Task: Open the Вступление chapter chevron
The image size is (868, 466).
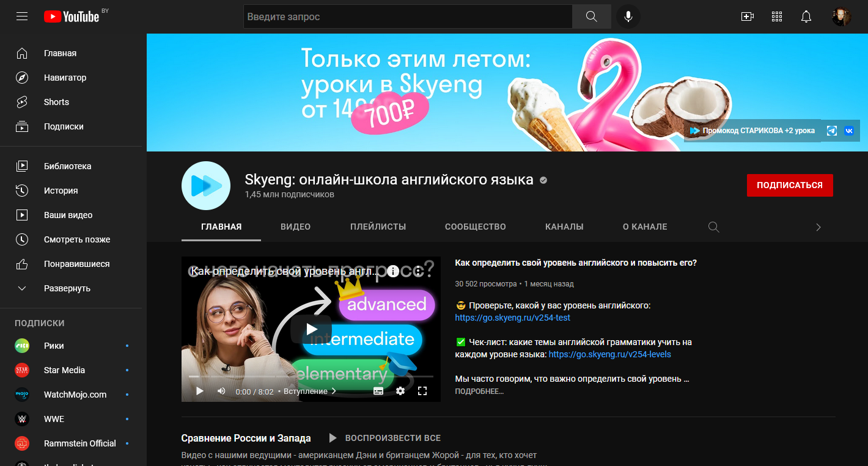Action: (334, 391)
